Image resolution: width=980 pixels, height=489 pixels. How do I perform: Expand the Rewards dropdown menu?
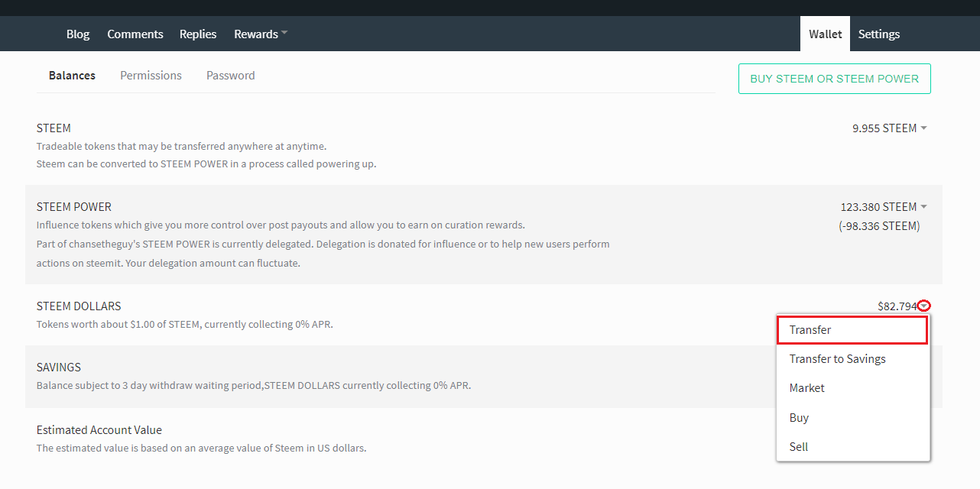261,34
